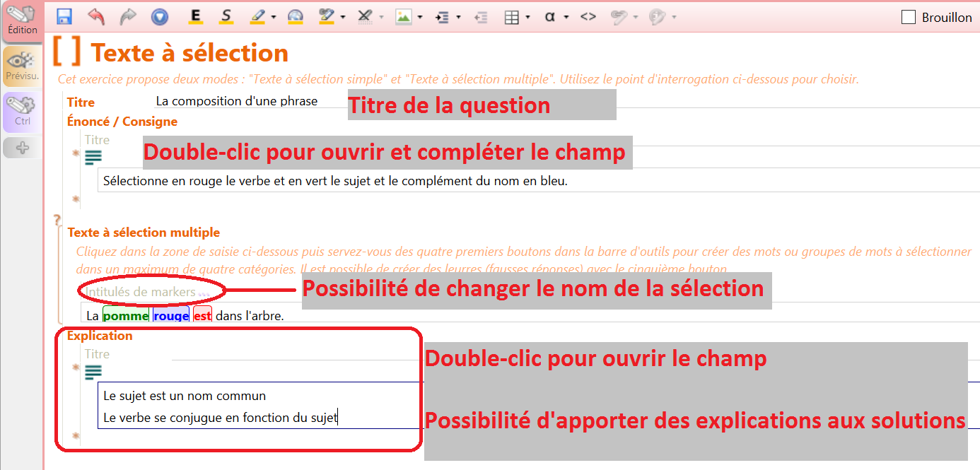Expand the table dropdown arrow
Image resolution: width=980 pixels, height=470 pixels.
click(x=528, y=17)
